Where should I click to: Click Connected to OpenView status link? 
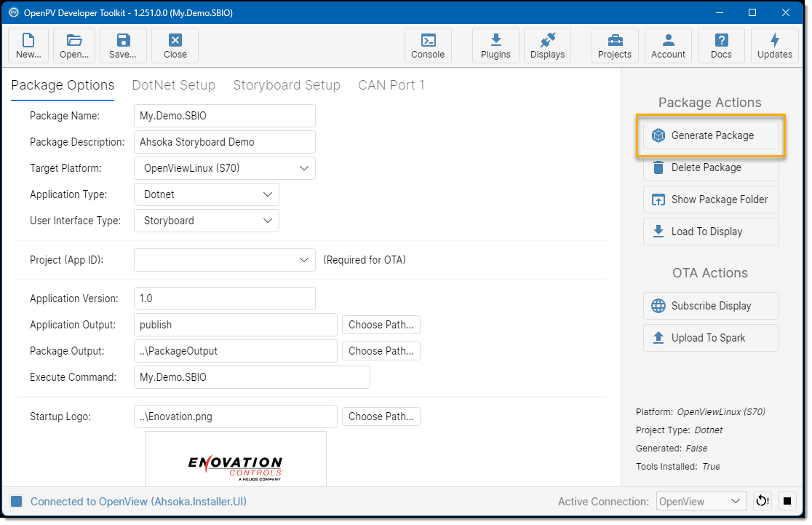click(x=138, y=502)
